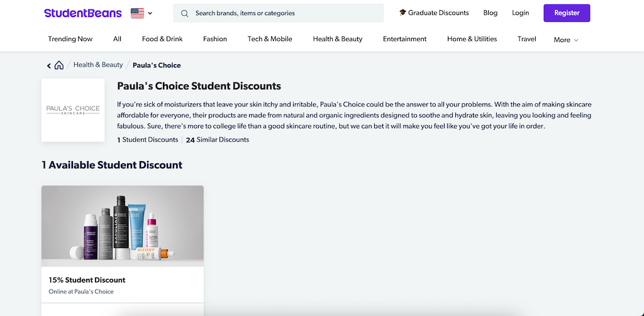The image size is (644, 316).
Task: Open Tech & Mobile category
Action: tap(270, 39)
